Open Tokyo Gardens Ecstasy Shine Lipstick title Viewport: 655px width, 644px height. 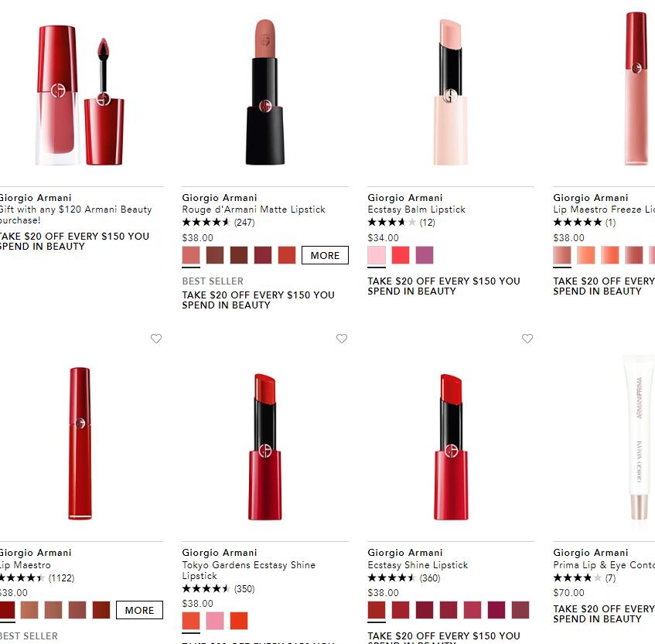[248, 570]
